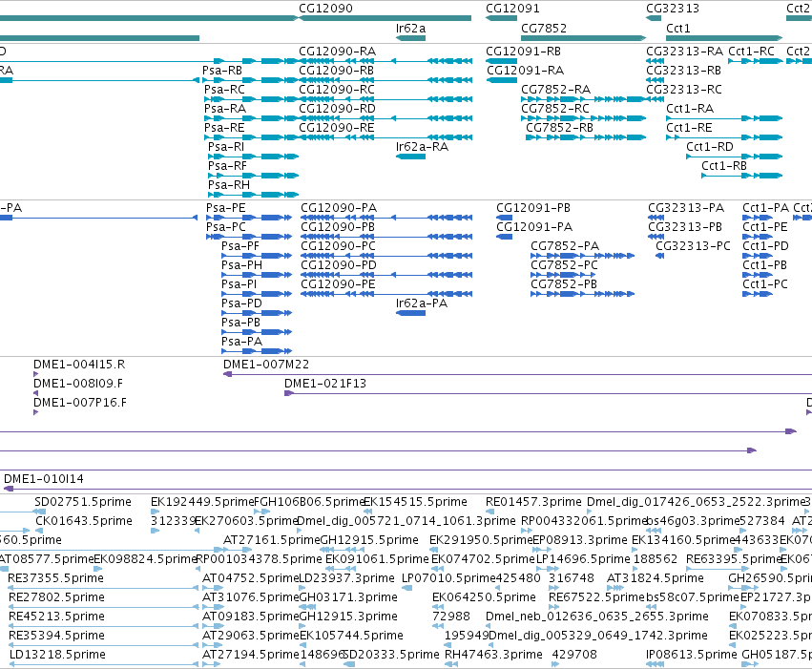
Task: Select protein label CG7852-PC
Action: point(564,265)
